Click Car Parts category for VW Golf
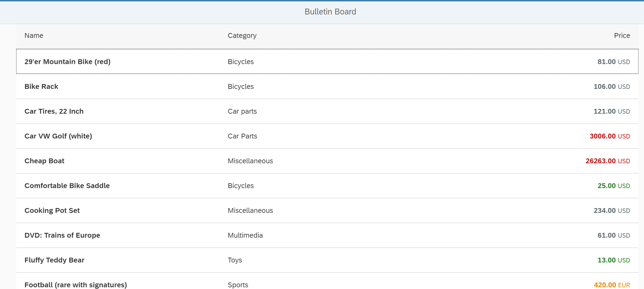The width and height of the screenshot is (644, 289). 243,136
